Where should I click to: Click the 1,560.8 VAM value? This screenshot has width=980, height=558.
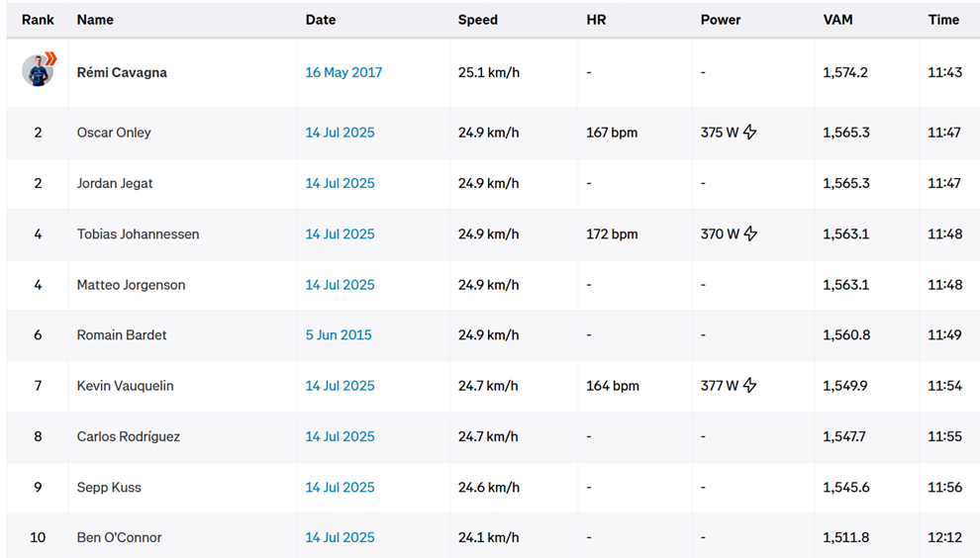click(x=847, y=335)
